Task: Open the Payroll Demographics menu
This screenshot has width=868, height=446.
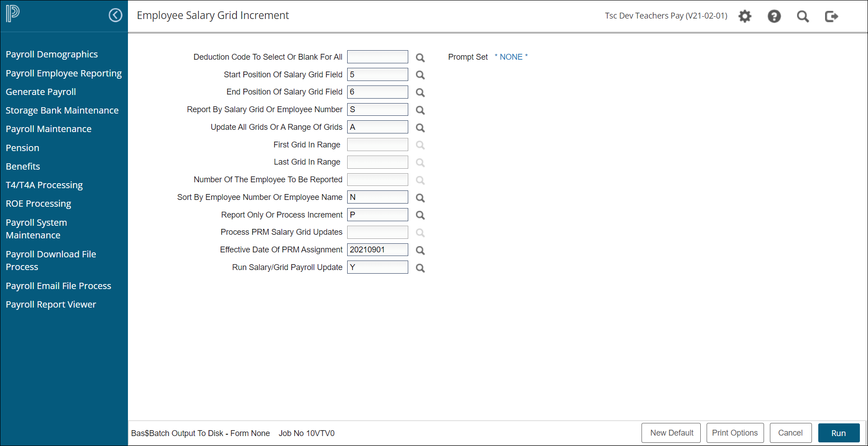Action: pos(52,54)
